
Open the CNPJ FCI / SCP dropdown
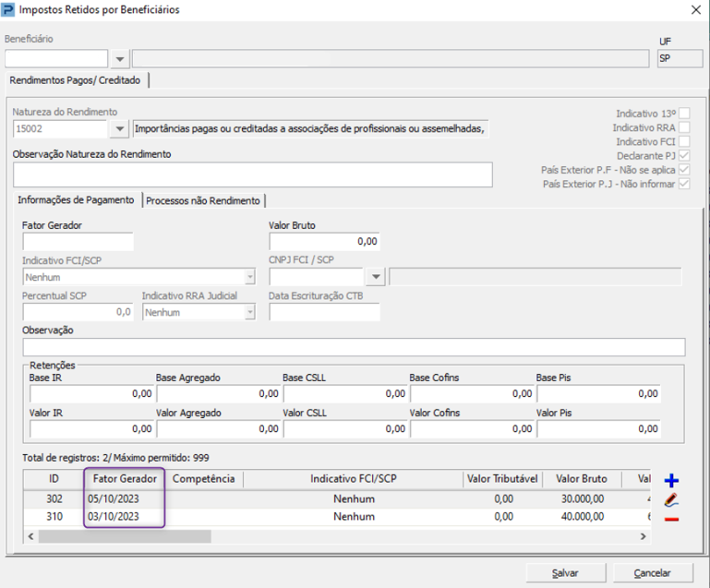pyautogui.click(x=376, y=276)
